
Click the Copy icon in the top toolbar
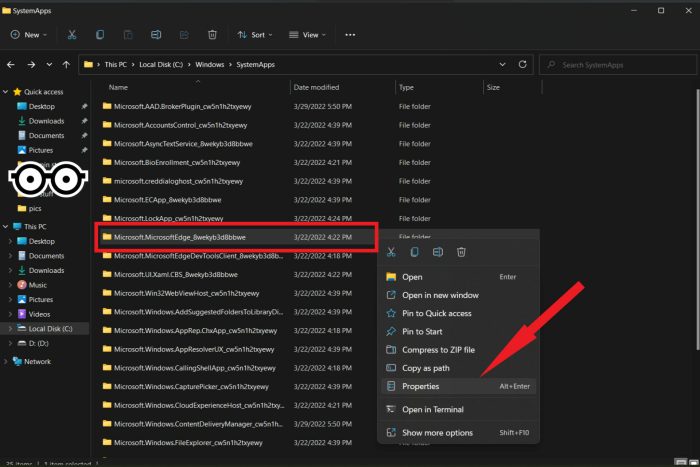[x=100, y=35]
